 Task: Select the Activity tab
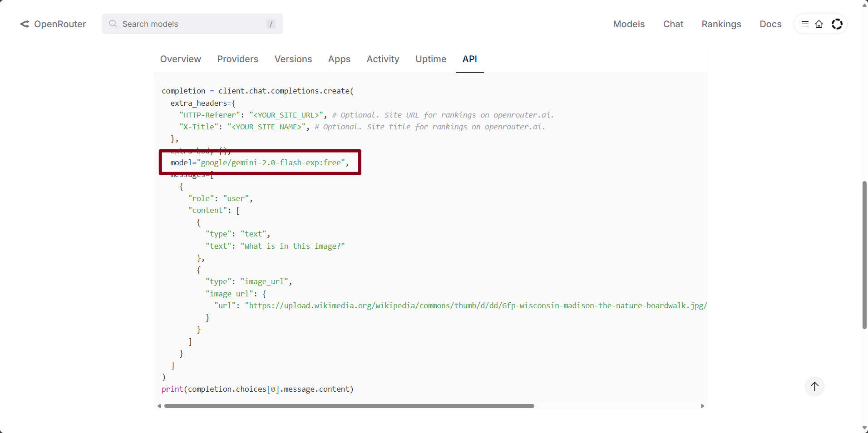pyautogui.click(x=383, y=59)
